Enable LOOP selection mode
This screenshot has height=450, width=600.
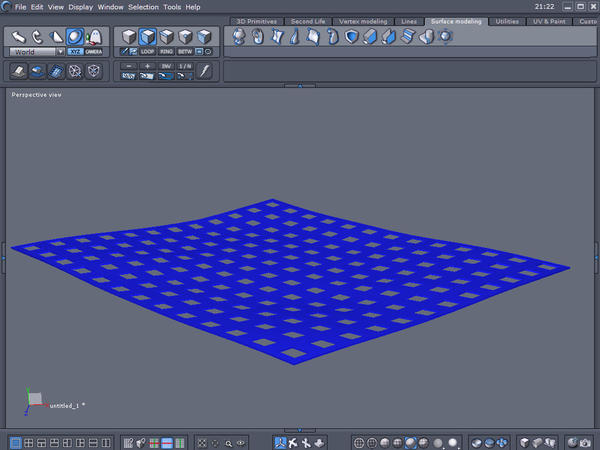(148, 51)
